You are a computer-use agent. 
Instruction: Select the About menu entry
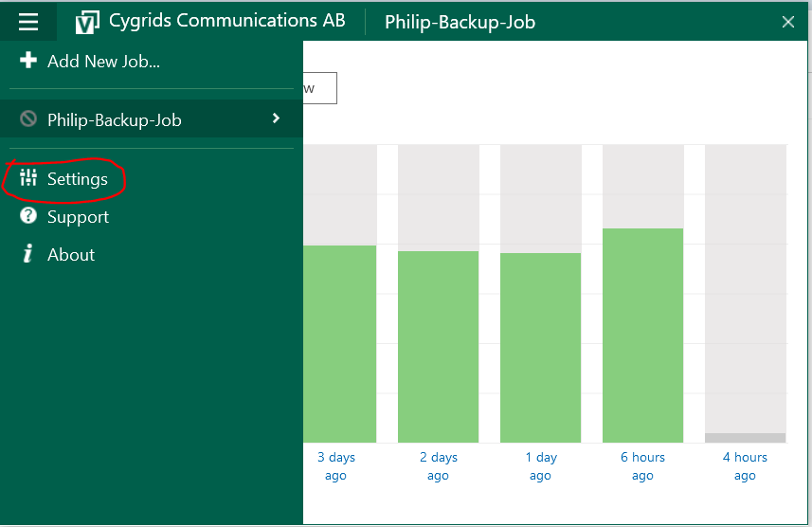[x=71, y=255]
